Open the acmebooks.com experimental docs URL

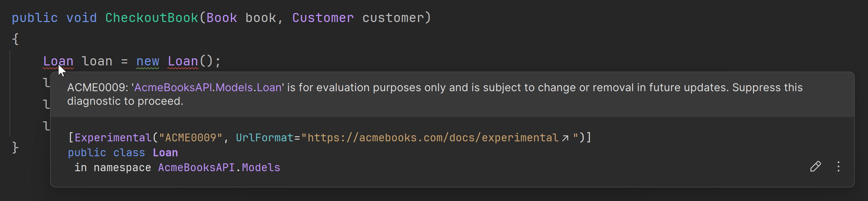(x=433, y=138)
